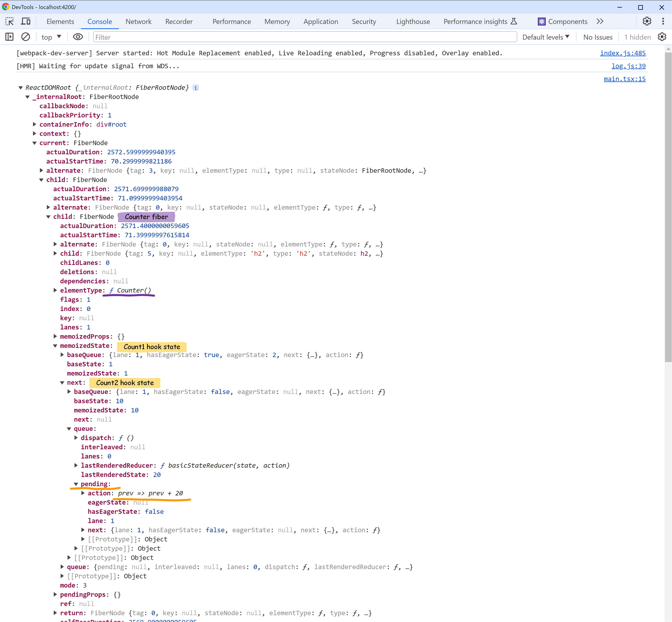Open the top context dropdown

[x=51, y=37]
